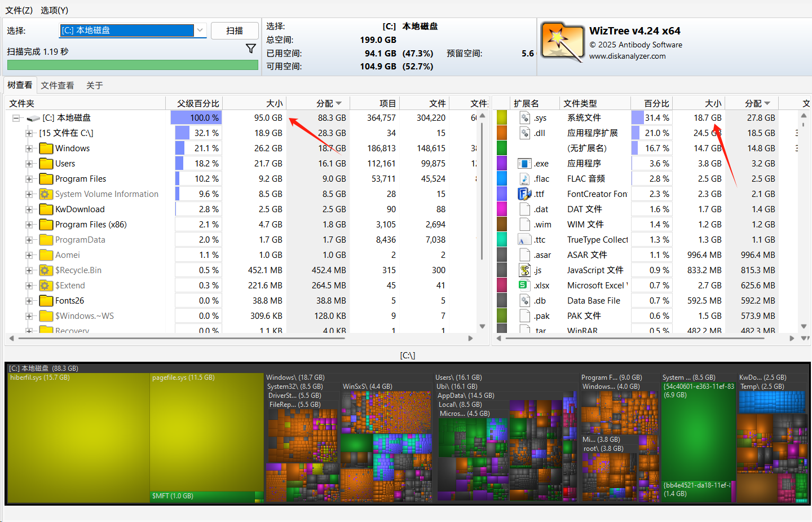
Task: Open the drive selection dropdown
Action: pos(200,30)
